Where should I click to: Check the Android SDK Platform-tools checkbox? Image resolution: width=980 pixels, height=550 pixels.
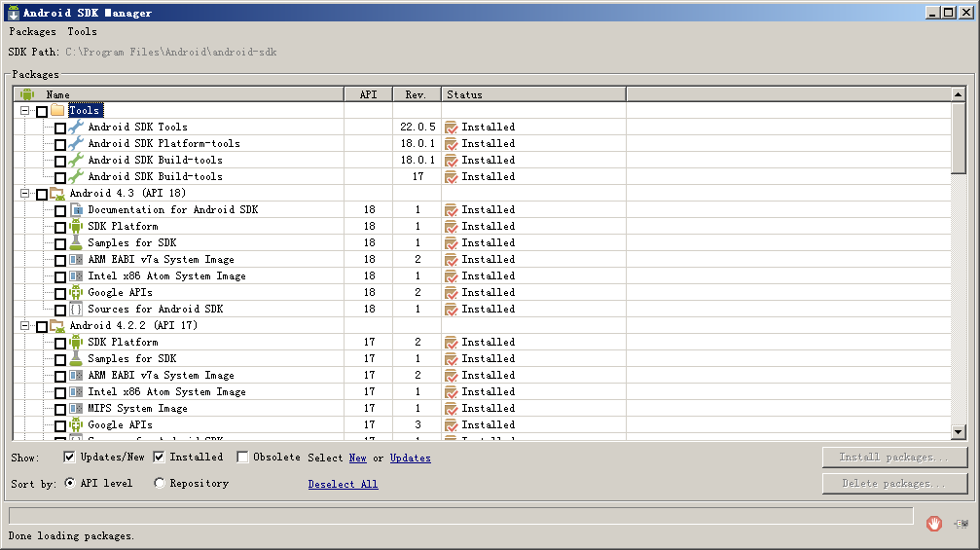click(x=60, y=144)
